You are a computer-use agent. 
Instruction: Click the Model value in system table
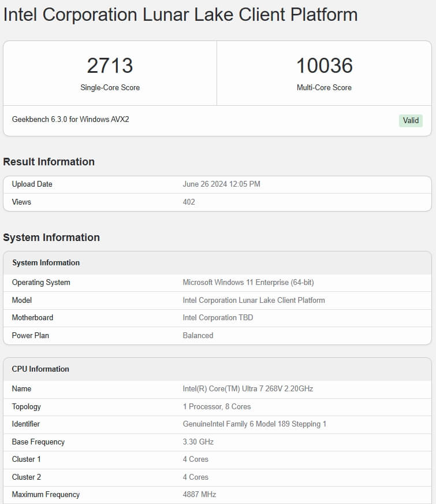(254, 300)
